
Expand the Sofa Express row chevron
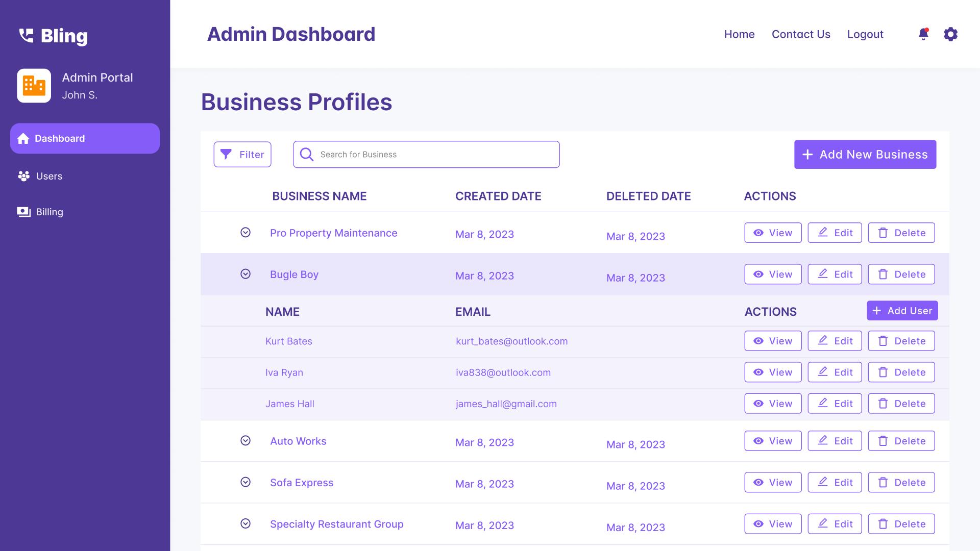[246, 482]
